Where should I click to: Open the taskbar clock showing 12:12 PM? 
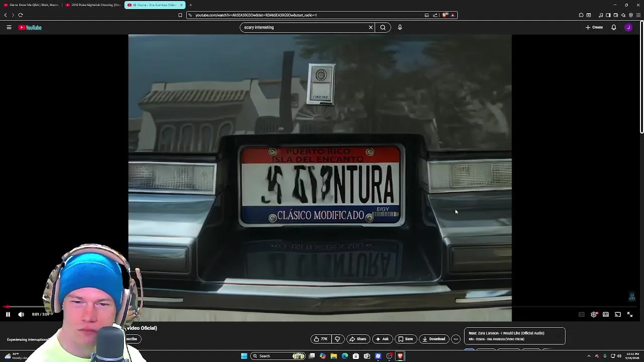(633, 356)
